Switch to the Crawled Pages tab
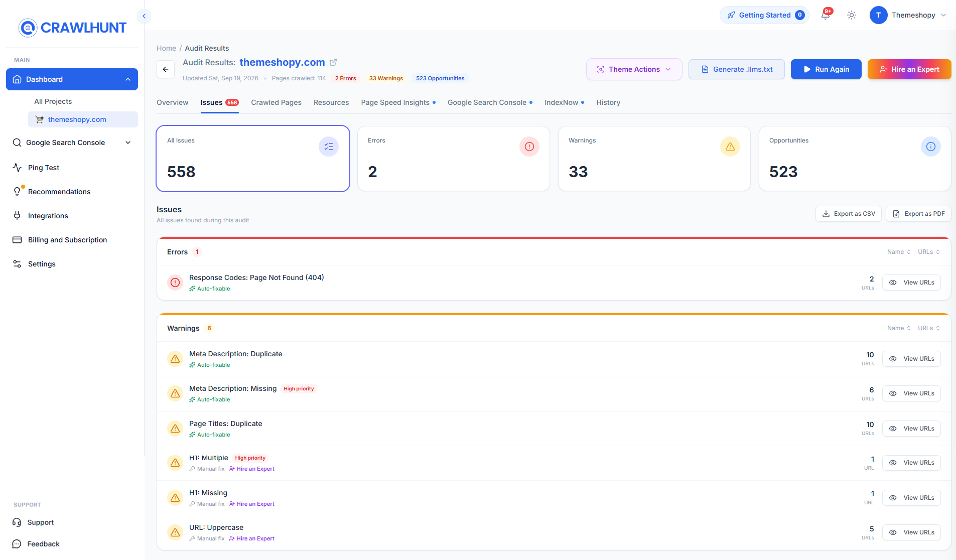 click(276, 102)
